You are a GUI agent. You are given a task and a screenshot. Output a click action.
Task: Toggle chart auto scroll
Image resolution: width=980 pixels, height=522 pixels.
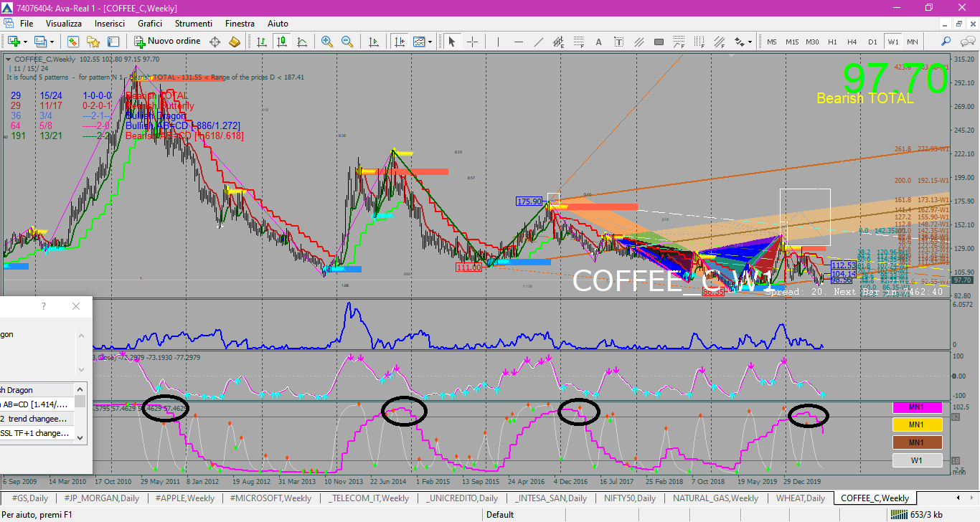374,42
